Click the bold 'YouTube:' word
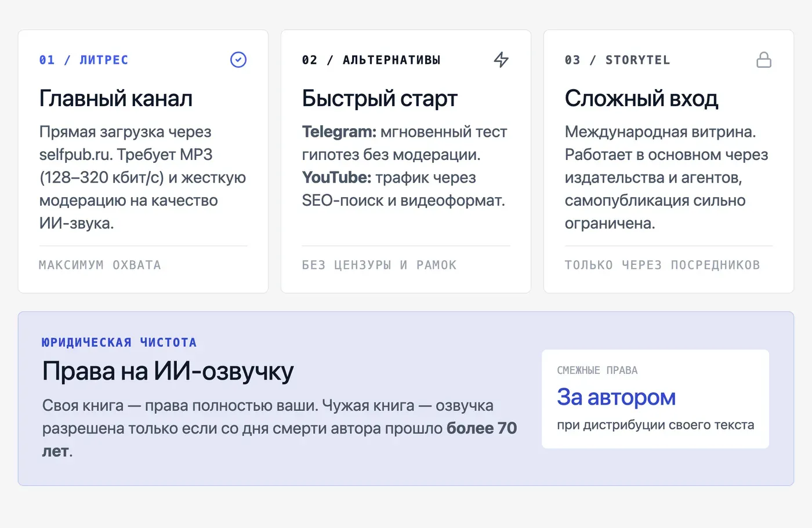Viewport: 812px width, 528px height. [x=336, y=177]
